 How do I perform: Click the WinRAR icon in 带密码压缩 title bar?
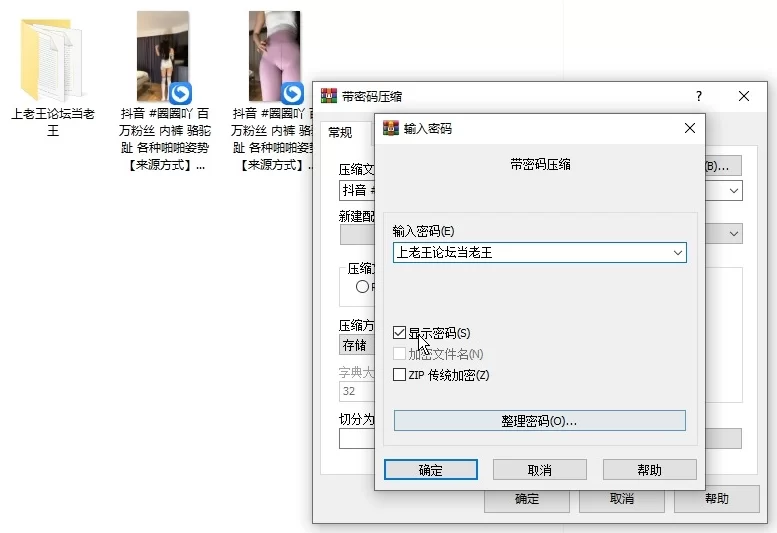(x=328, y=97)
